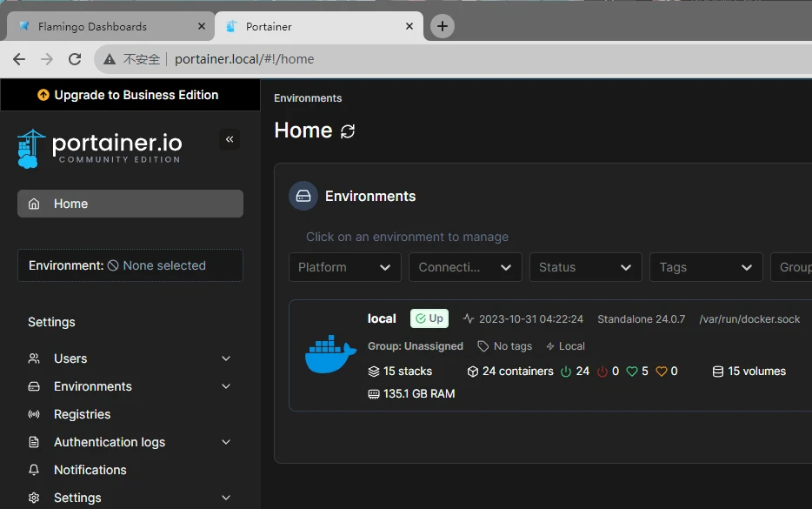
Task: Open the Platform filter dropdown
Action: pyautogui.click(x=345, y=267)
